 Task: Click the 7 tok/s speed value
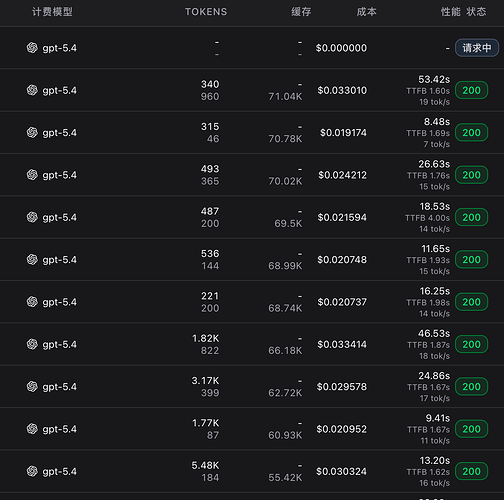[437, 144]
